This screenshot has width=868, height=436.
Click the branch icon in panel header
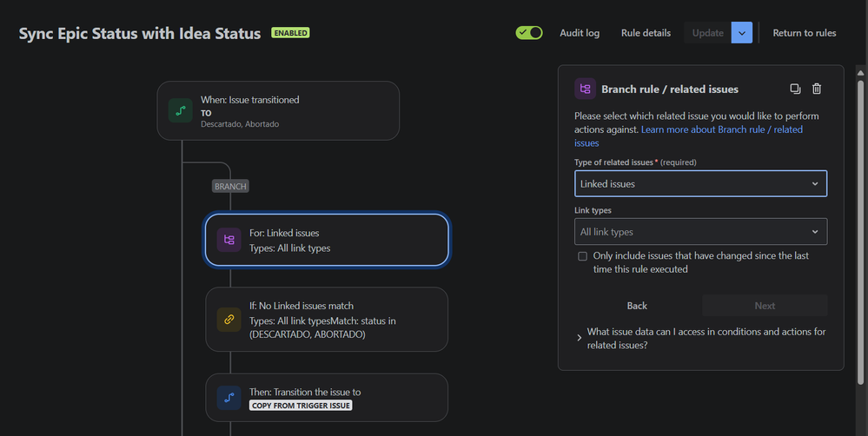point(585,89)
